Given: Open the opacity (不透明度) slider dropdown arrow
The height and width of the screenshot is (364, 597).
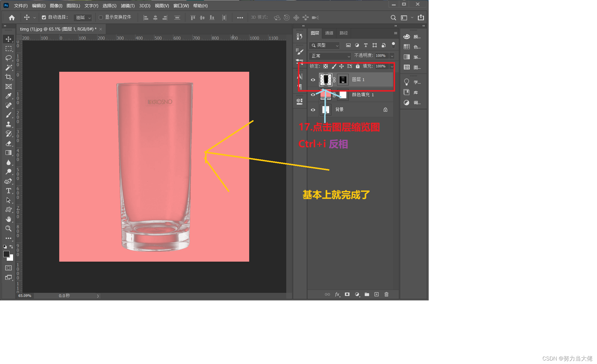Looking at the screenshot, I should point(392,56).
